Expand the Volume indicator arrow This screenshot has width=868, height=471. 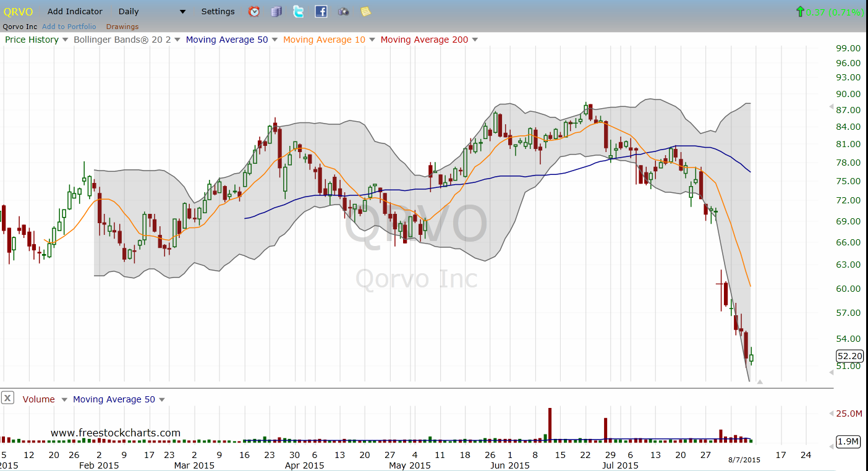pos(64,399)
